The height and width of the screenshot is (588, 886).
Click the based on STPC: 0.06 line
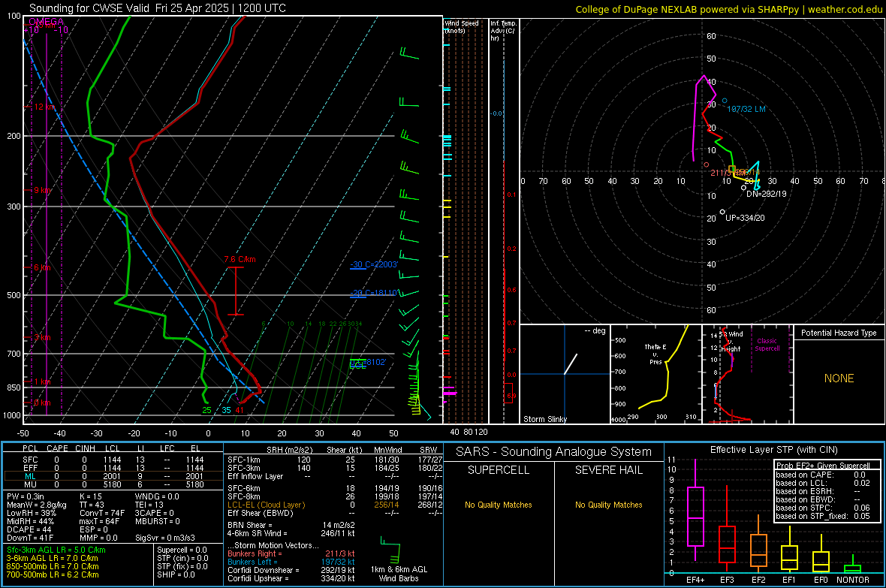coord(823,508)
